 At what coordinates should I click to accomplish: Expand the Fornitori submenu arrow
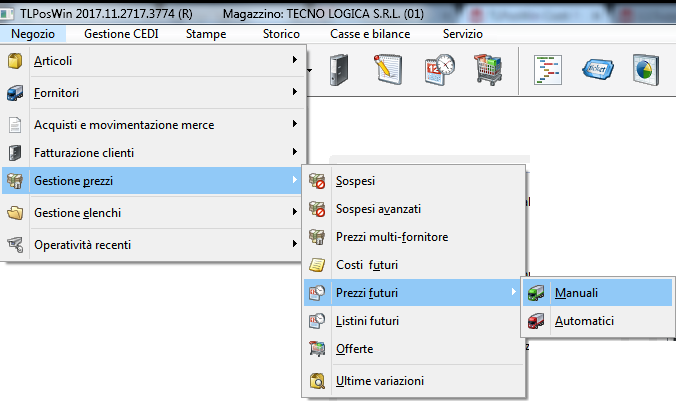pyautogui.click(x=295, y=91)
